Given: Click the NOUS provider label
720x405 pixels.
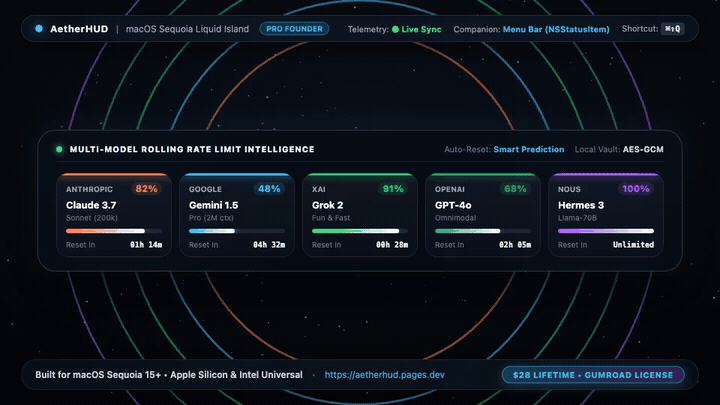Looking at the screenshot, I should [569, 189].
